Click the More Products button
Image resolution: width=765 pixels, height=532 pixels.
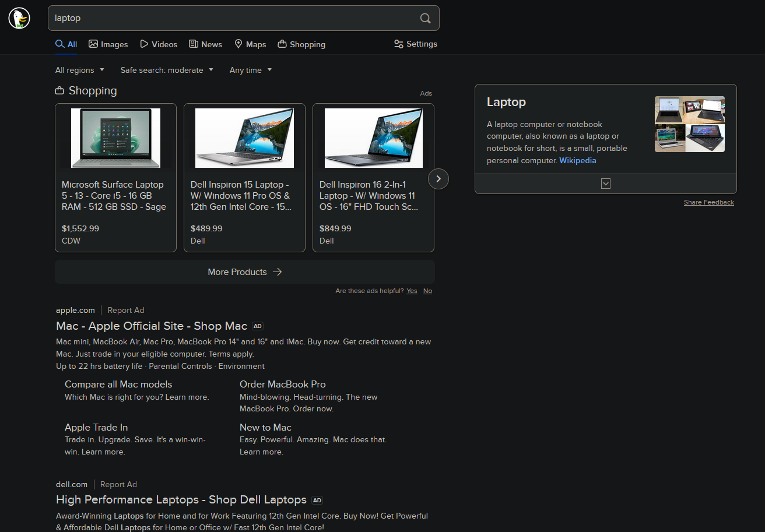point(244,272)
